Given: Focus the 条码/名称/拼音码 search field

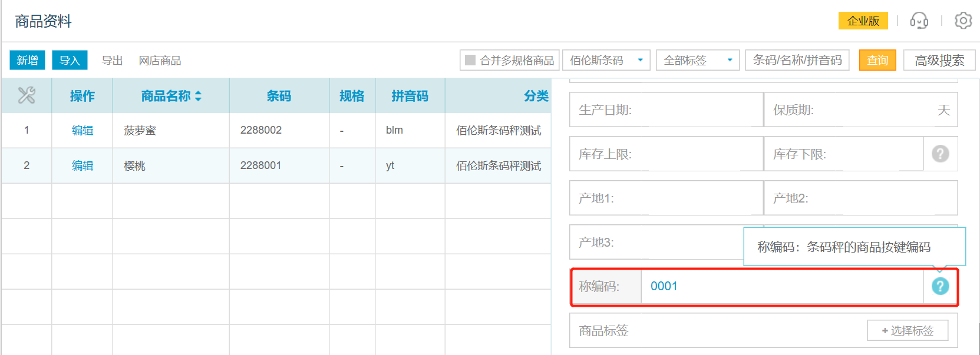Looking at the screenshot, I should [797, 60].
